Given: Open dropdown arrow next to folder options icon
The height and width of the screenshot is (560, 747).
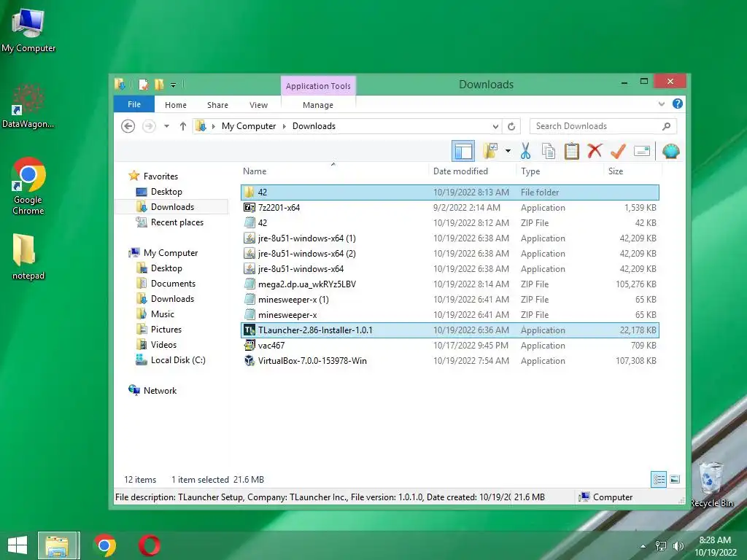Looking at the screenshot, I should tap(508, 152).
